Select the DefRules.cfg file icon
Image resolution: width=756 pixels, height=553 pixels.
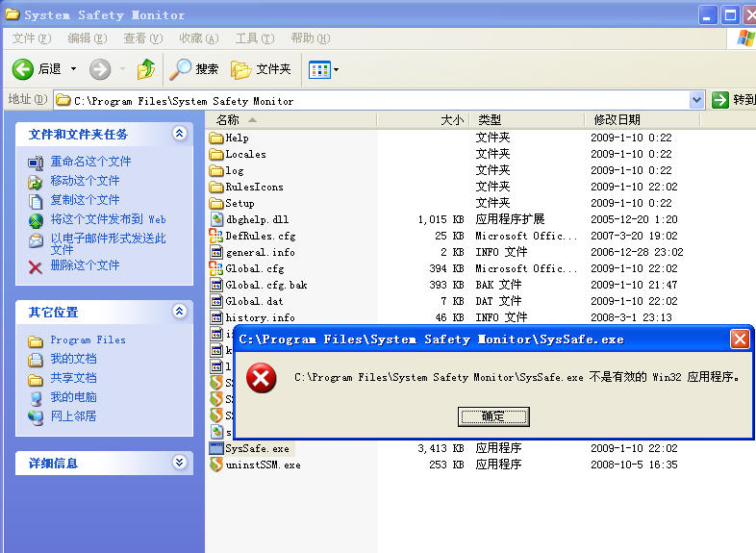pos(216,236)
